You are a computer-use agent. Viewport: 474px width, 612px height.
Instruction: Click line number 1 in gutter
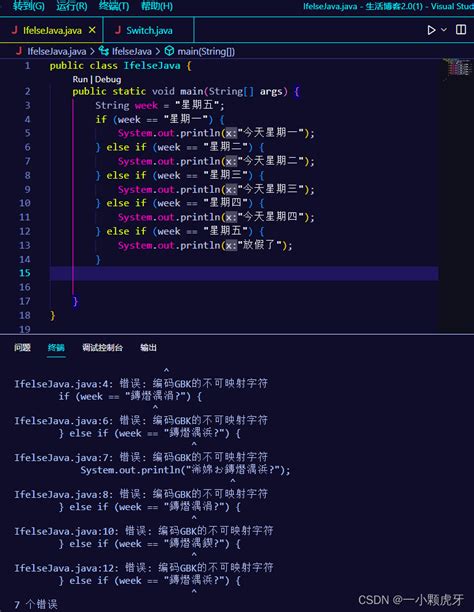tap(27, 66)
